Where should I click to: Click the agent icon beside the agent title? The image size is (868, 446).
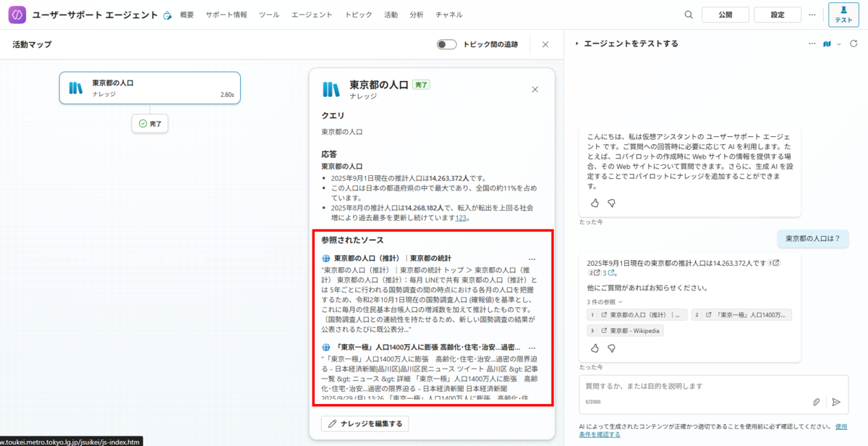(168, 15)
